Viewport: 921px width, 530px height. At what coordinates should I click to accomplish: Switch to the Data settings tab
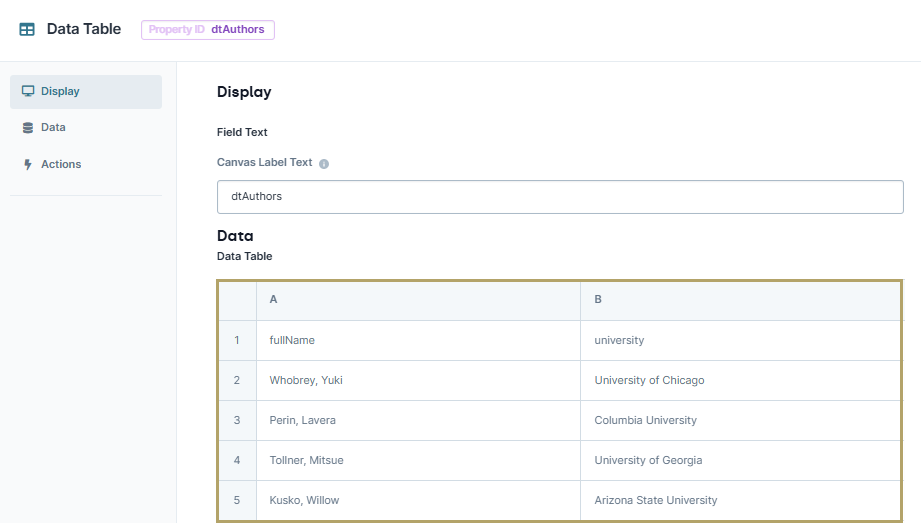(86, 128)
